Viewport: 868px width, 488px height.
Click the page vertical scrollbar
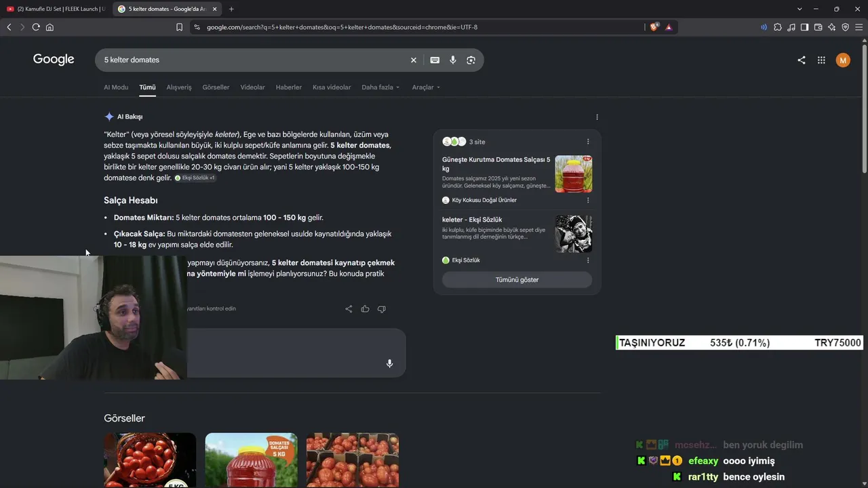click(864, 108)
